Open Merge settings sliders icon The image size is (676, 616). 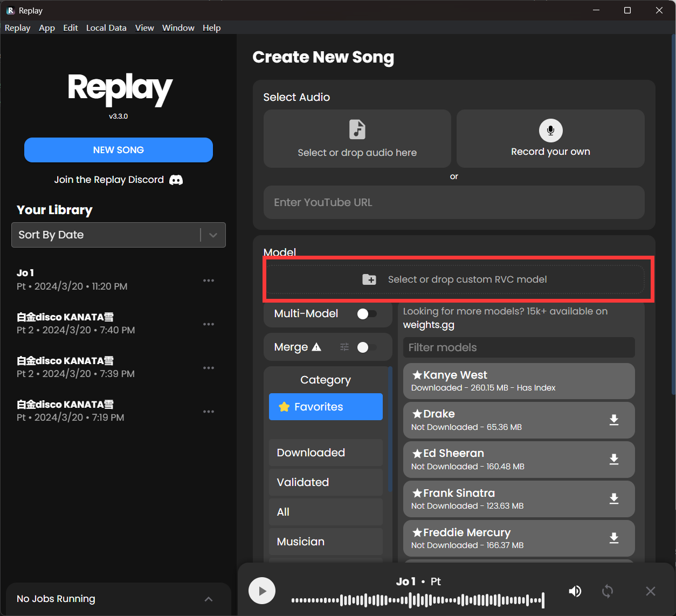coord(344,347)
